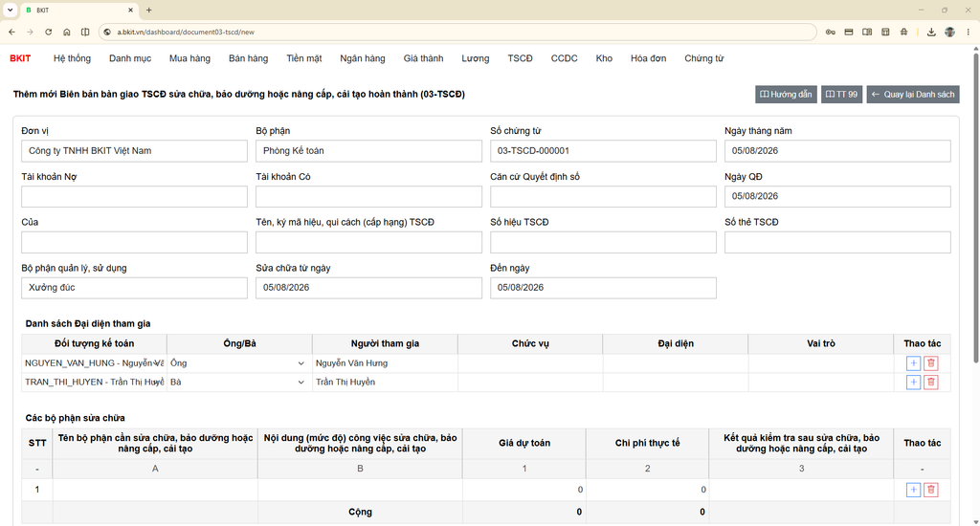This screenshot has width=980, height=526.
Task: Delete the Trần Thị Huyền participant row
Action: (930, 382)
